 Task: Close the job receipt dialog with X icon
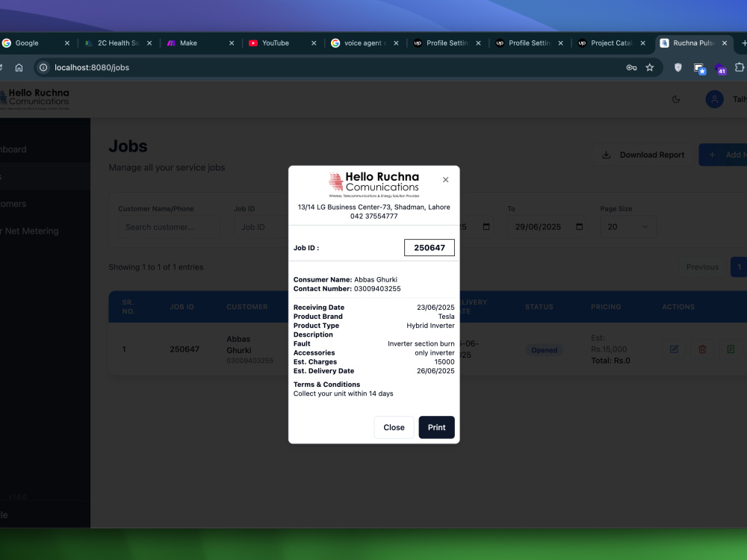click(x=445, y=179)
